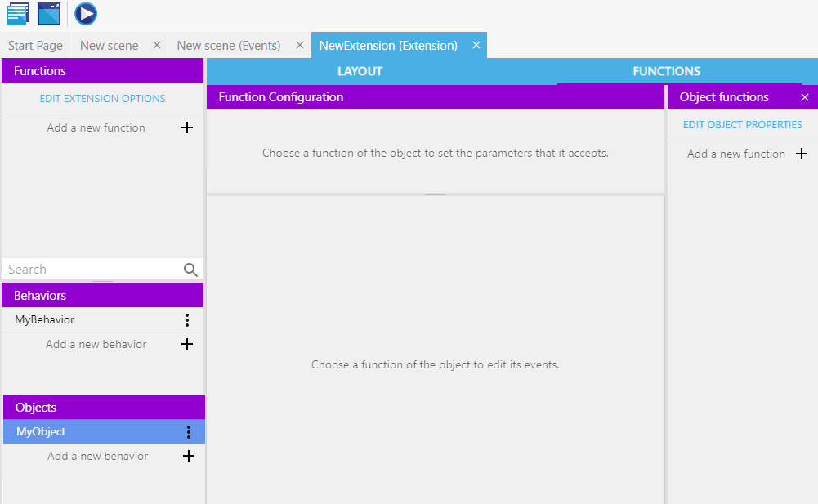The height and width of the screenshot is (504, 818).
Task: Click EDIT OBJECT PROPERTIES
Action: tap(742, 124)
